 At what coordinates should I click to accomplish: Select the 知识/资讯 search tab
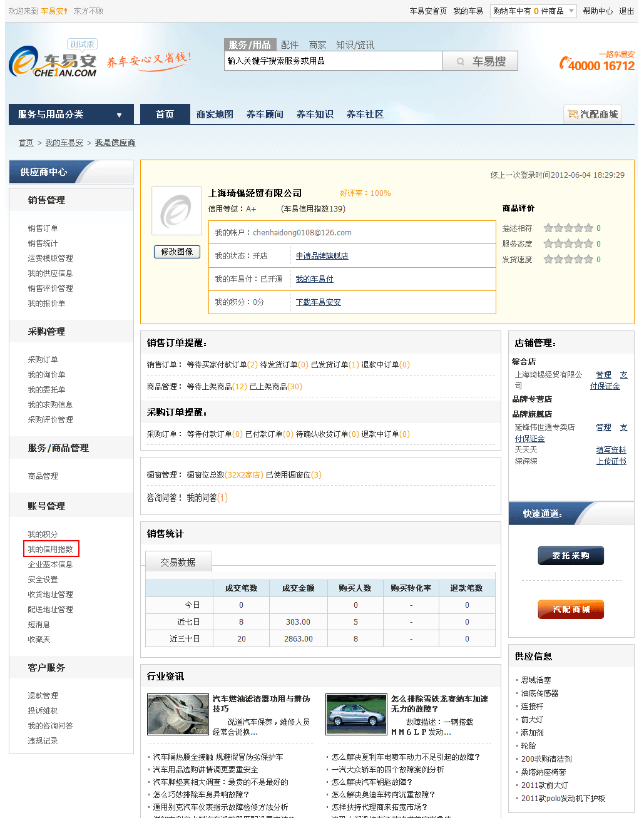pos(355,45)
